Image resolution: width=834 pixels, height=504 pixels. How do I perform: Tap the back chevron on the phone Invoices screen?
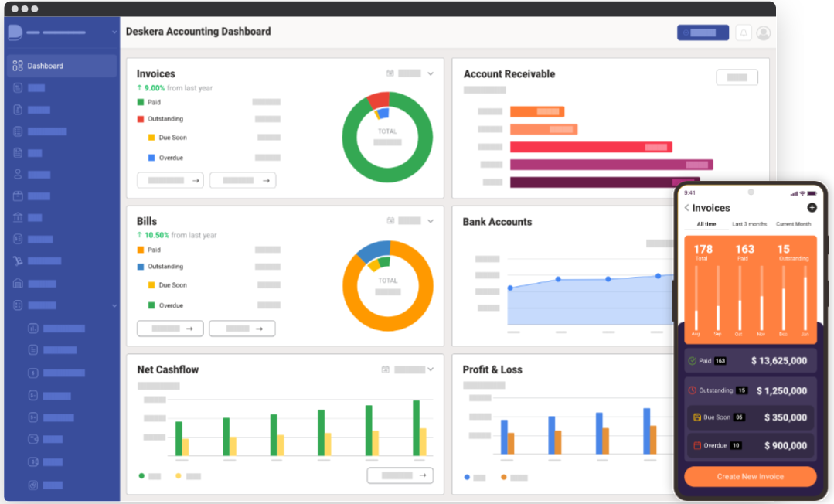click(686, 208)
